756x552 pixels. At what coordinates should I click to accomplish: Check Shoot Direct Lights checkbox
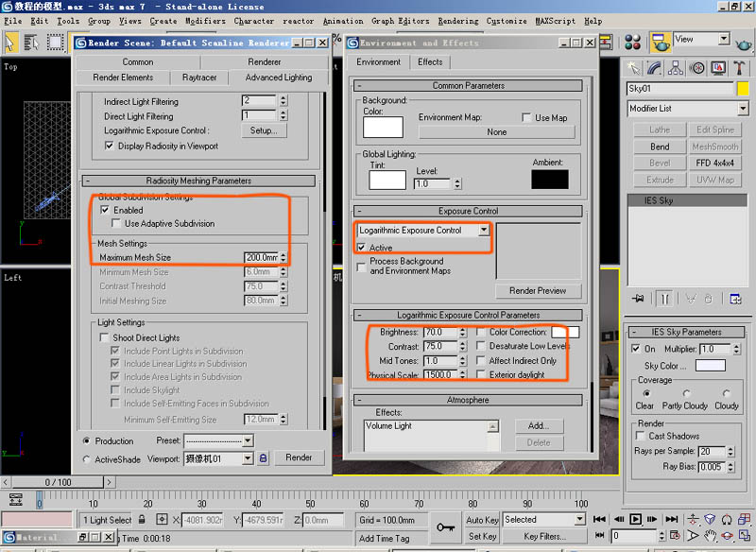tap(104, 337)
